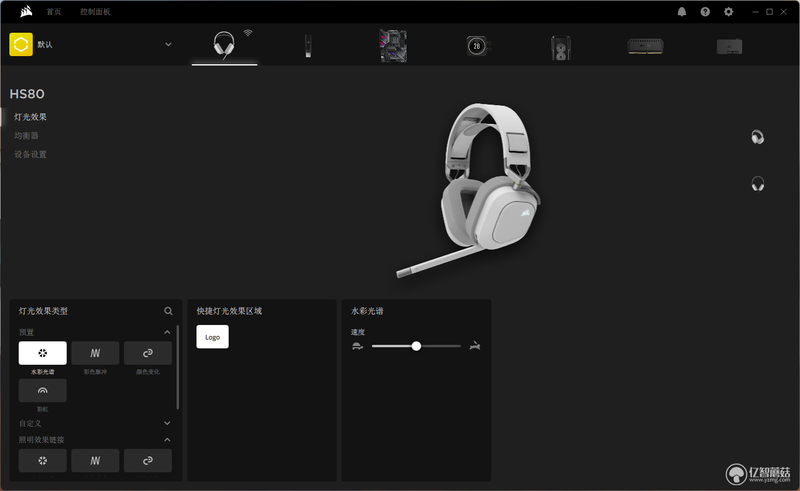This screenshot has height=491, width=800.
Task: Switch to the lower headset view angle
Action: click(x=758, y=183)
